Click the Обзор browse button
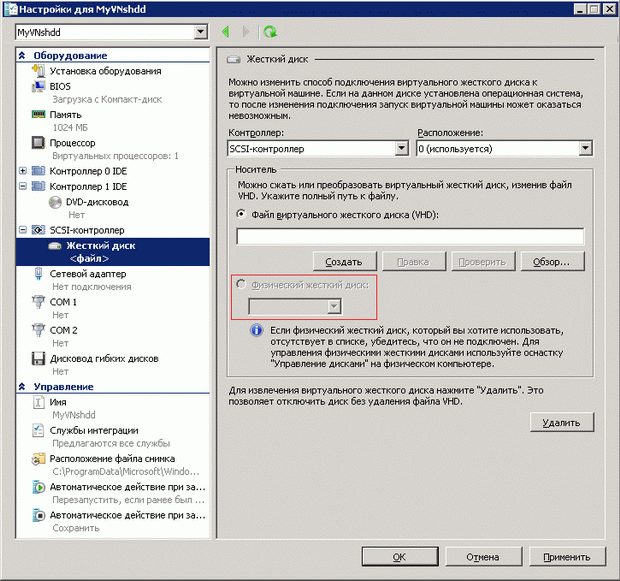This screenshot has width=620, height=581. [551, 261]
